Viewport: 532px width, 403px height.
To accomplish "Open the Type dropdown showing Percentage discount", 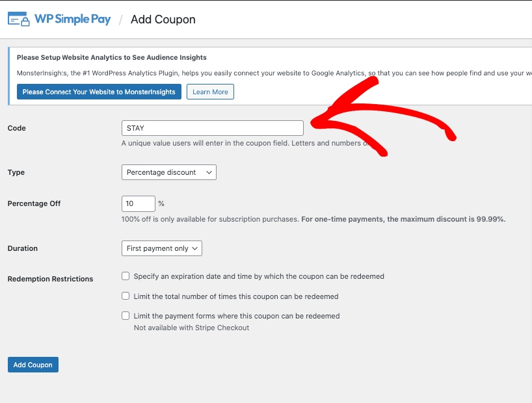I will pyautogui.click(x=168, y=172).
